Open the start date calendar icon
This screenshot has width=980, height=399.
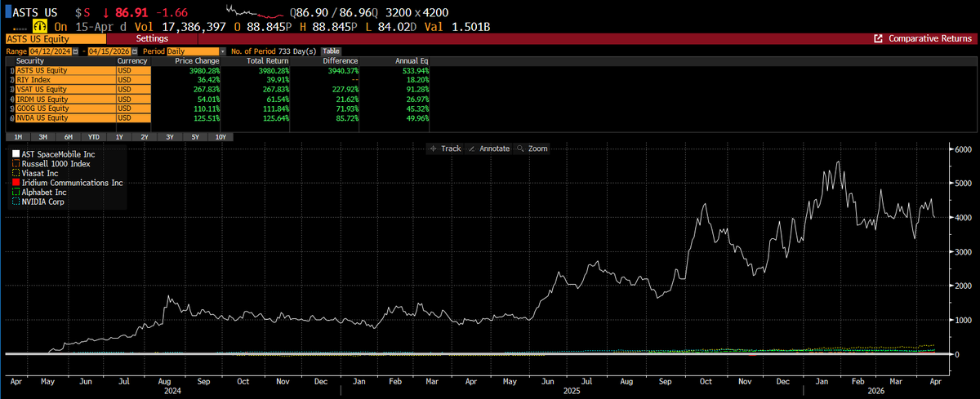[x=76, y=51]
